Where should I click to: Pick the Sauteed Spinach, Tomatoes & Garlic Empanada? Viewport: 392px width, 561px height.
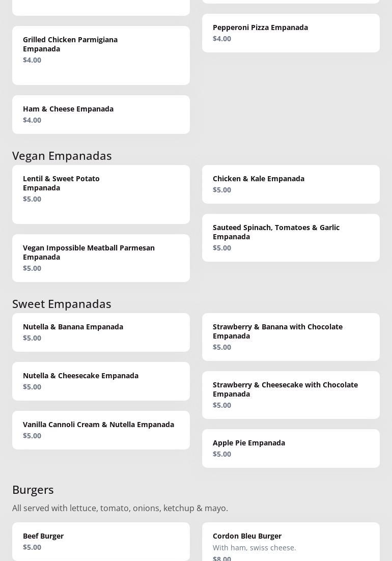[x=291, y=238]
